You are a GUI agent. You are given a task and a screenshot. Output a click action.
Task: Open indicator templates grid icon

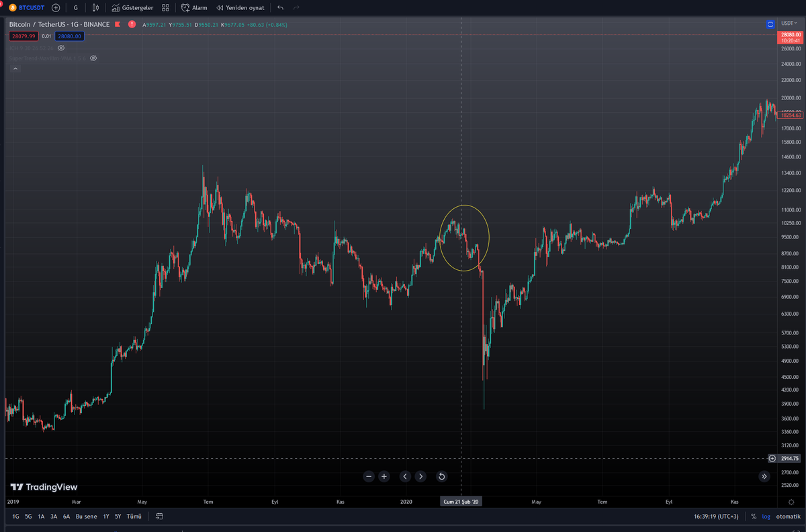(165, 7)
